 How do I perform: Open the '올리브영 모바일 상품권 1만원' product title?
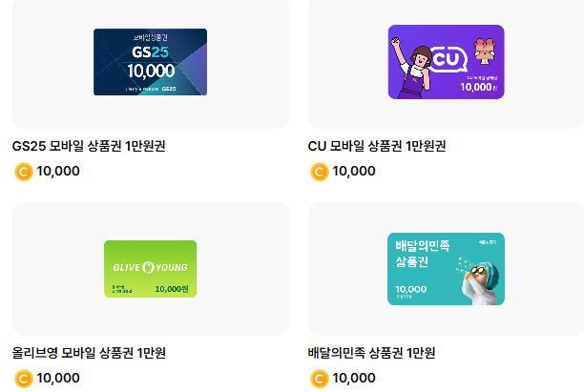89,353
